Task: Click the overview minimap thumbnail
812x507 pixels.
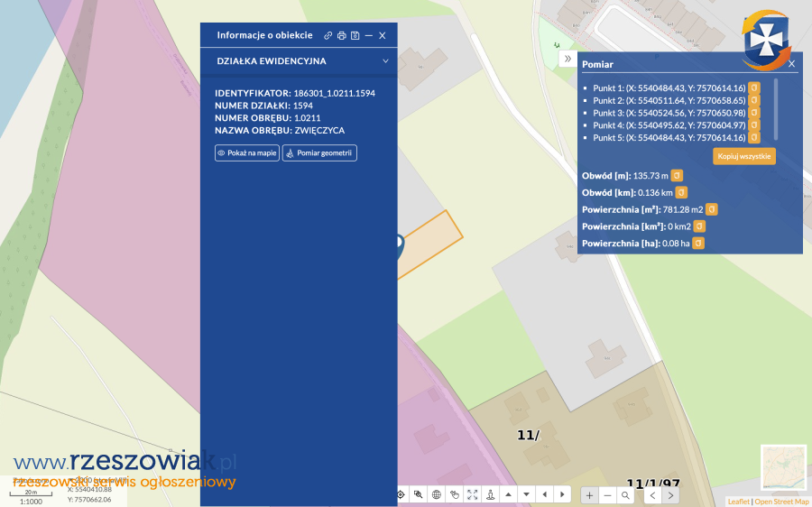Action: click(x=783, y=467)
